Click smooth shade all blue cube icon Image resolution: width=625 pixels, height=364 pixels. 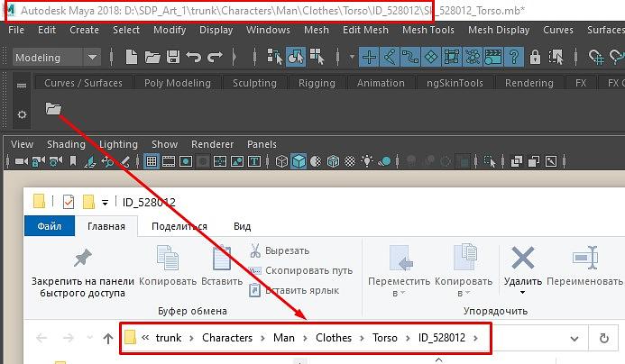[x=299, y=161]
